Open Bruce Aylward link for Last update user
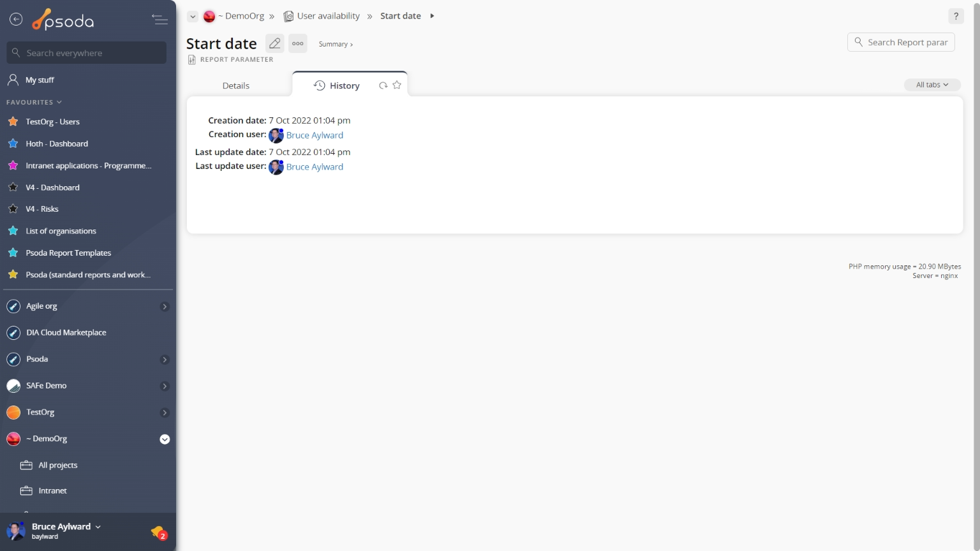 pyautogui.click(x=315, y=167)
